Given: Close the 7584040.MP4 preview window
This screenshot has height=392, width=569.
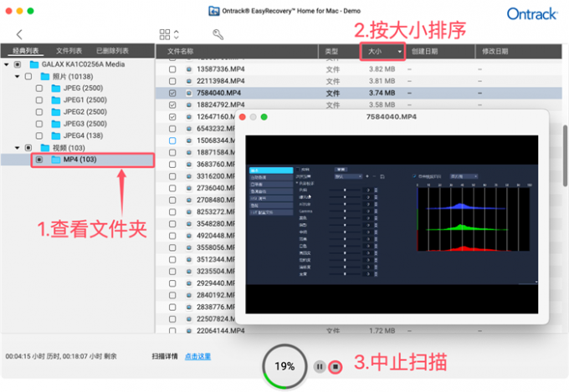Looking at the screenshot, I should point(243,117).
